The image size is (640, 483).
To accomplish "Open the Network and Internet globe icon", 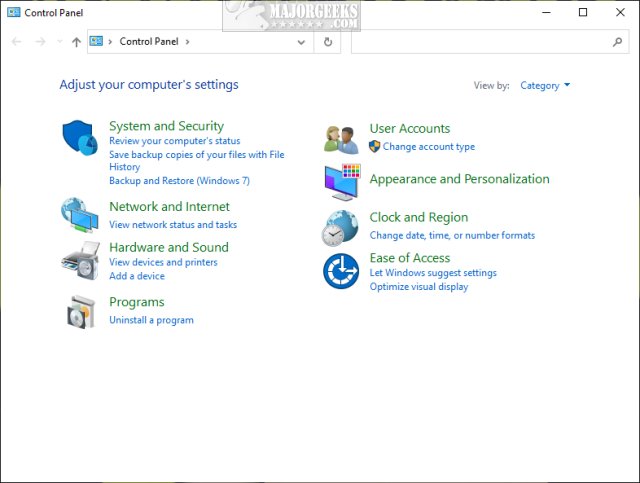I will point(80,215).
